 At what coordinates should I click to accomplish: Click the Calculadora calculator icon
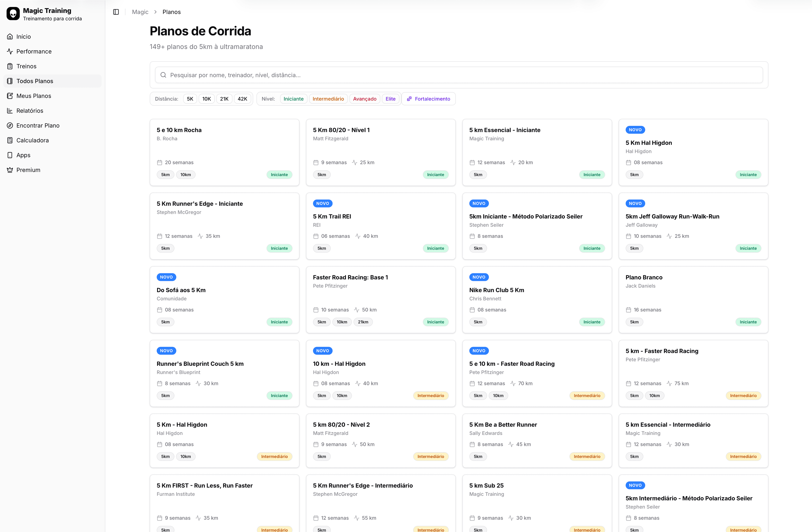tap(10, 140)
